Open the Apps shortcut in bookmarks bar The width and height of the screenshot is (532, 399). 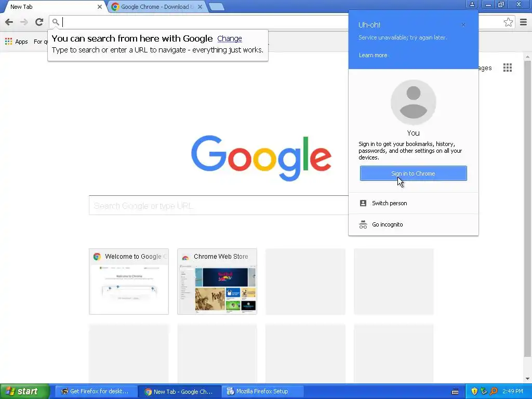[16, 42]
